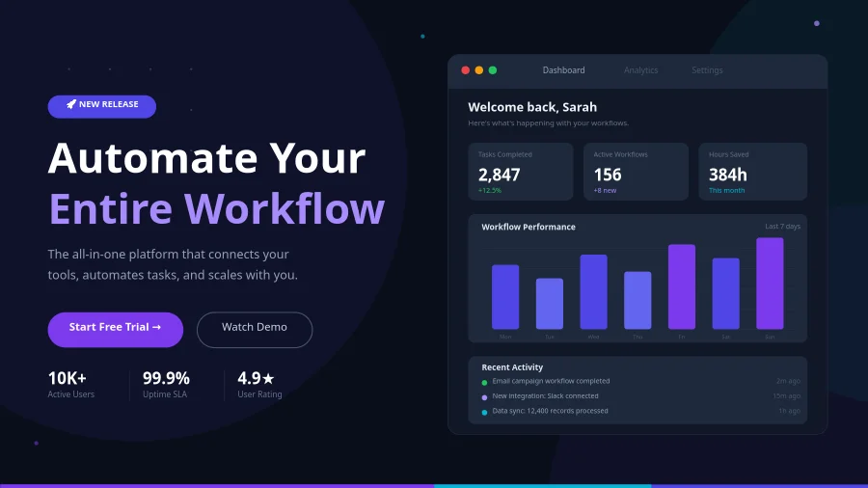The height and width of the screenshot is (488, 868).
Task: Click 'New integration: Slack connected' activity
Action: click(545, 395)
